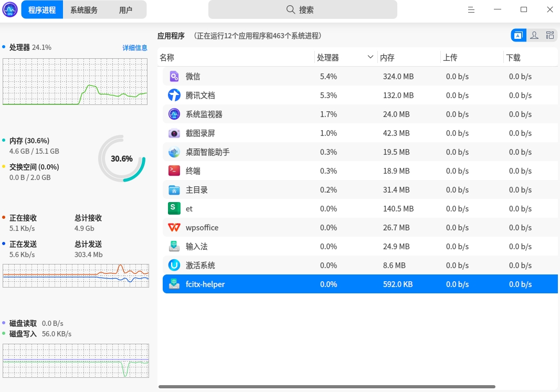Screen dimensions: 560x392
Task: Show all processes view
Action: [550, 35]
